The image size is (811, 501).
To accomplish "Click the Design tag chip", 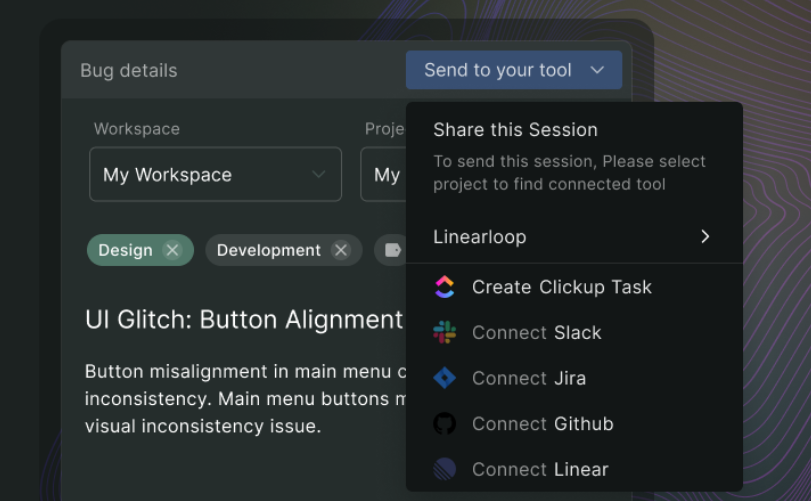I will [x=126, y=250].
